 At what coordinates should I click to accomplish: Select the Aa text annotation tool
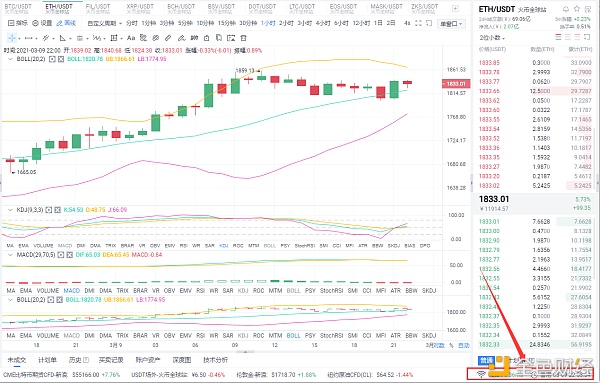131,38
